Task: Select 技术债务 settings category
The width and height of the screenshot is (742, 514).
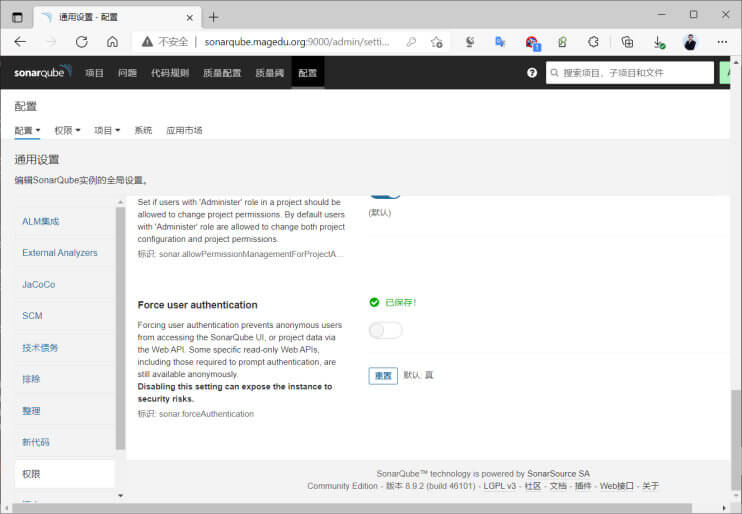Action: tap(40, 347)
